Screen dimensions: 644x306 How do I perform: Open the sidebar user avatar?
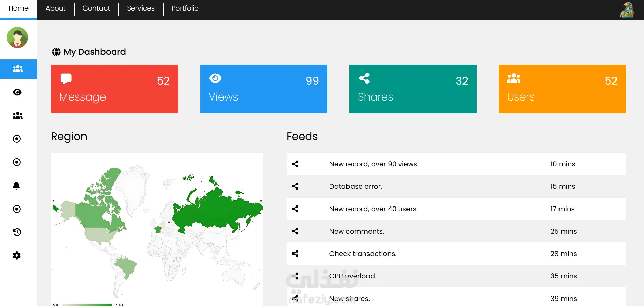click(18, 37)
